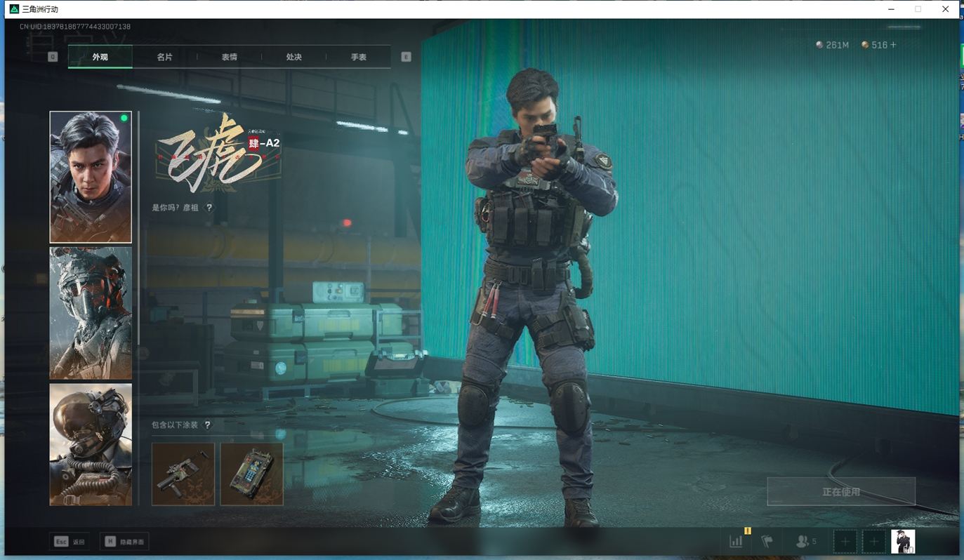964x560 pixels.
Task: Open the included pistol weapon skin
Action: point(183,474)
